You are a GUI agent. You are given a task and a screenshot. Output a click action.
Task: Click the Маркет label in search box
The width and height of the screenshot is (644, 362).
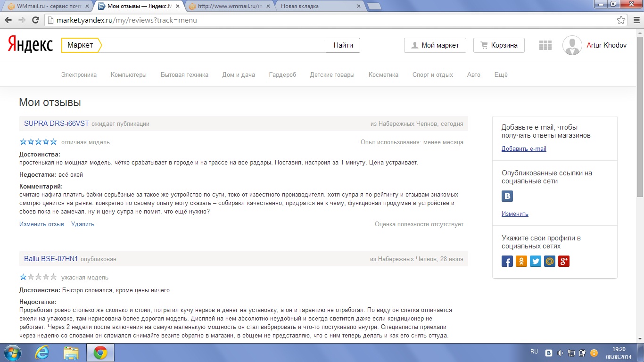80,45
